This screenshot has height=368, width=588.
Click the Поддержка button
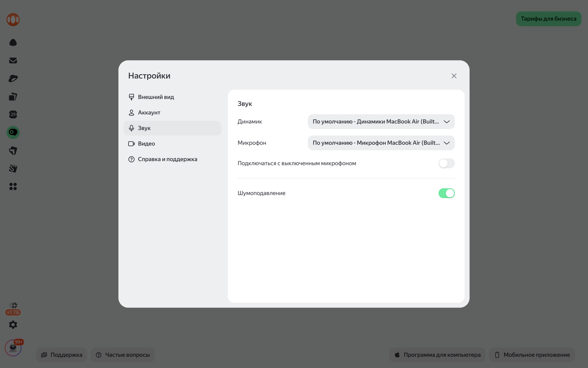tap(61, 355)
